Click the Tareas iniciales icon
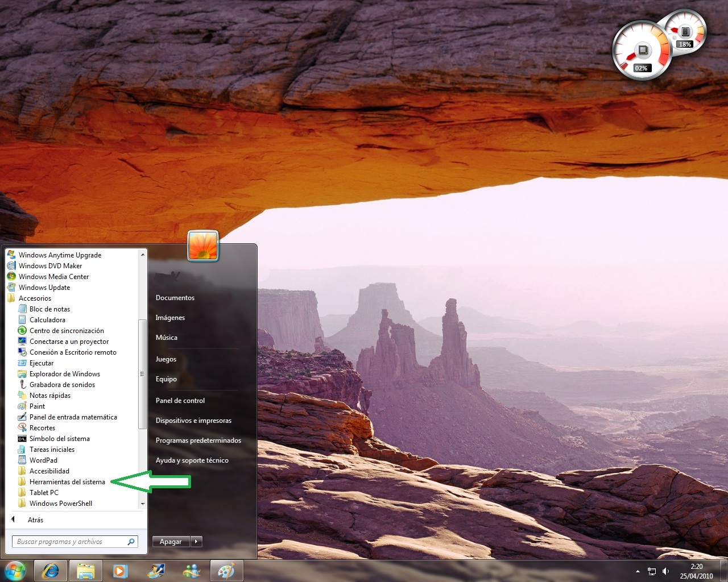 [x=22, y=450]
